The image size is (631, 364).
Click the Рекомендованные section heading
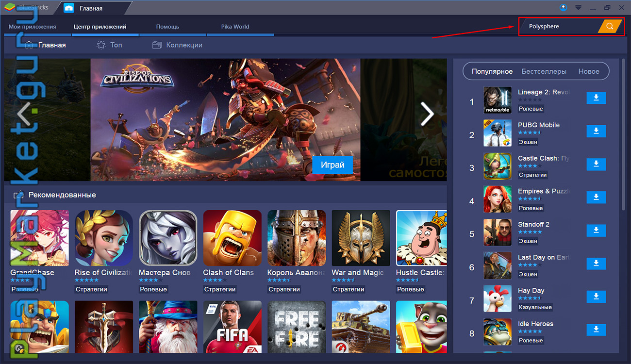[62, 195]
